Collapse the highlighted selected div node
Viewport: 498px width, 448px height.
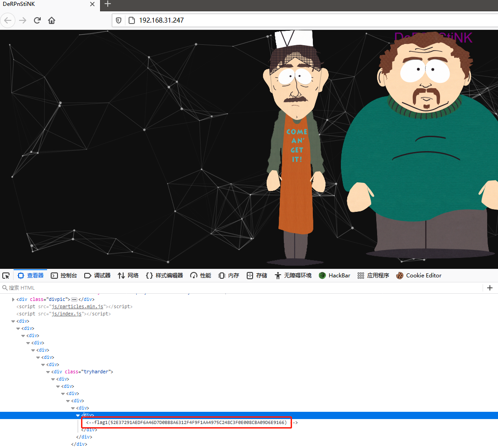click(78, 415)
